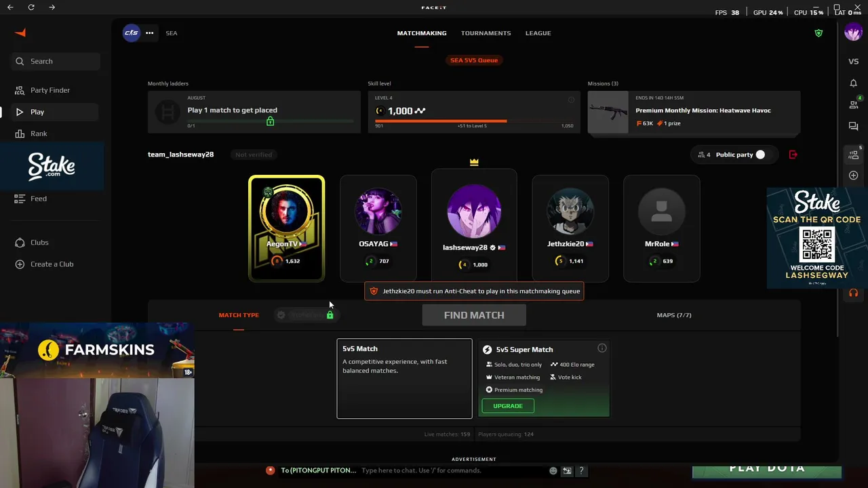Viewport: 868px width, 488px height.
Task: Leave the party with red exit icon
Action: (x=793, y=155)
